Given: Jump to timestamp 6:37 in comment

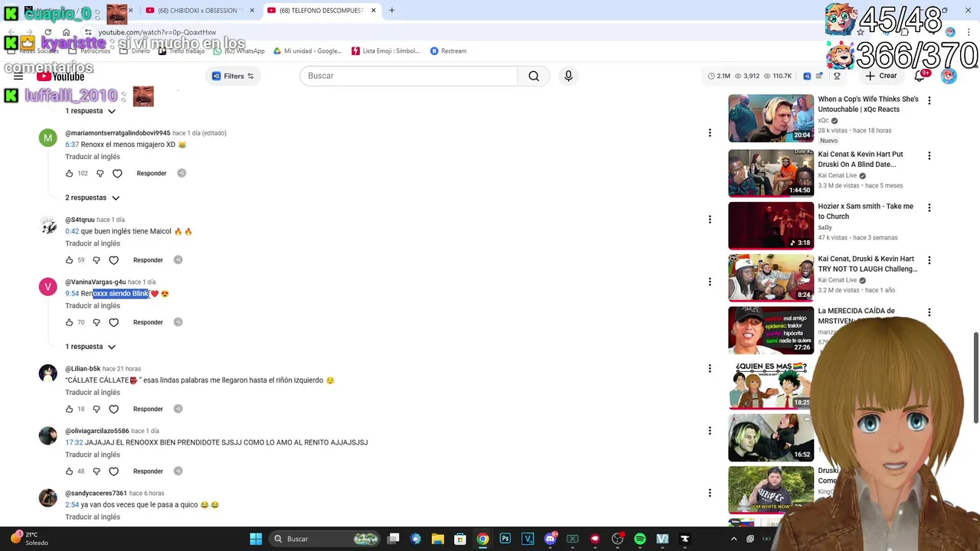Looking at the screenshot, I should click(72, 145).
